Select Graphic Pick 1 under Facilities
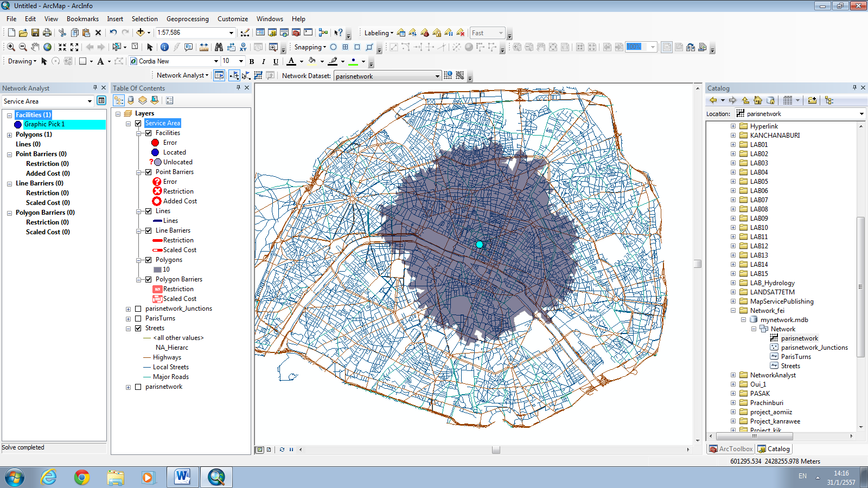The height and width of the screenshot is (488, 868). point(44,124)
